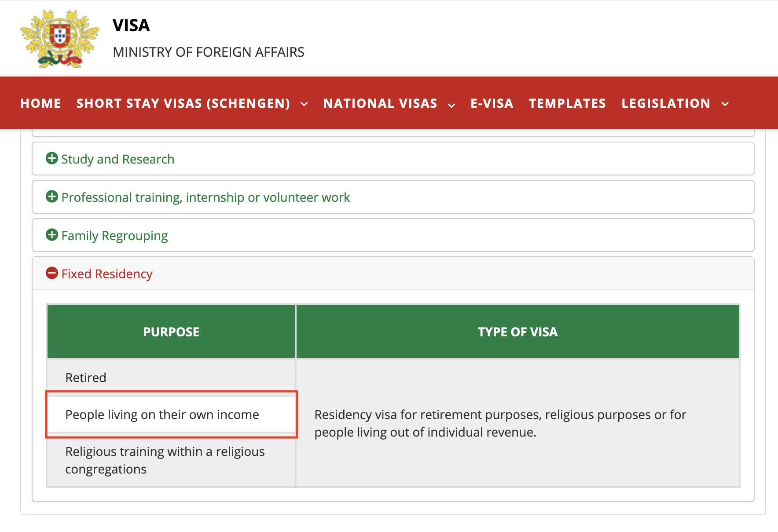The width and height of the screenshot is (778, 532).
Task: Open the E-VISA menu item
Action: (x=492, y=103)
